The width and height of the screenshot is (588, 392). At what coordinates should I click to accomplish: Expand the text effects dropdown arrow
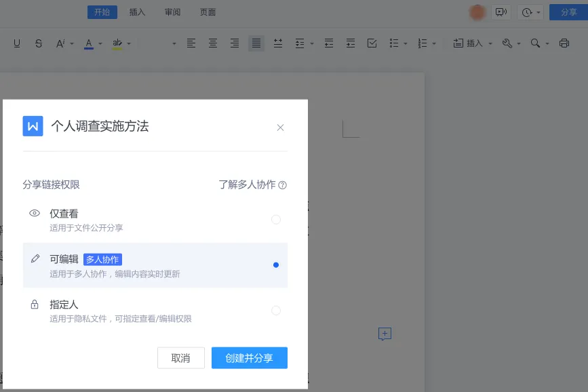point(72,44)
